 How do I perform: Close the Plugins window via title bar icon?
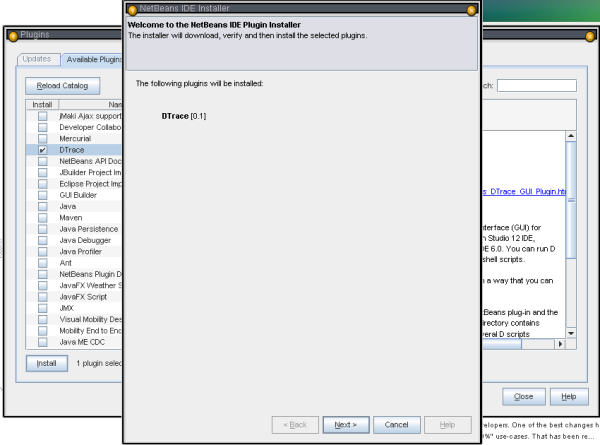(x=590, y=36)
